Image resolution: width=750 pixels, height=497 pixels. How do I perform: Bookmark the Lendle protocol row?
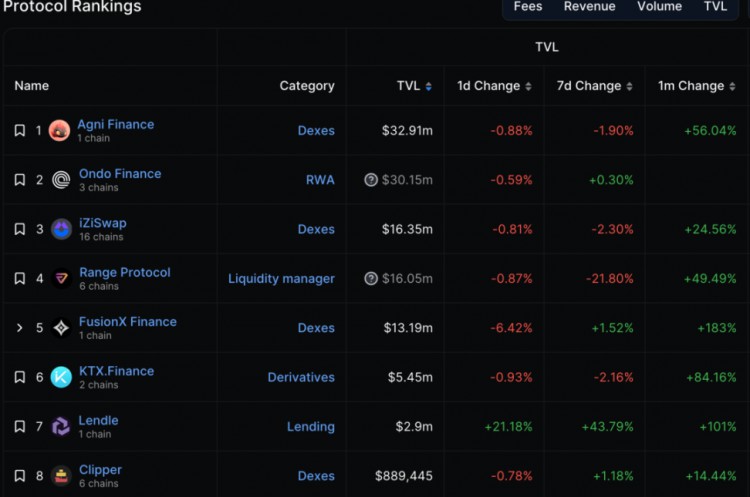(x=19, y=426)
